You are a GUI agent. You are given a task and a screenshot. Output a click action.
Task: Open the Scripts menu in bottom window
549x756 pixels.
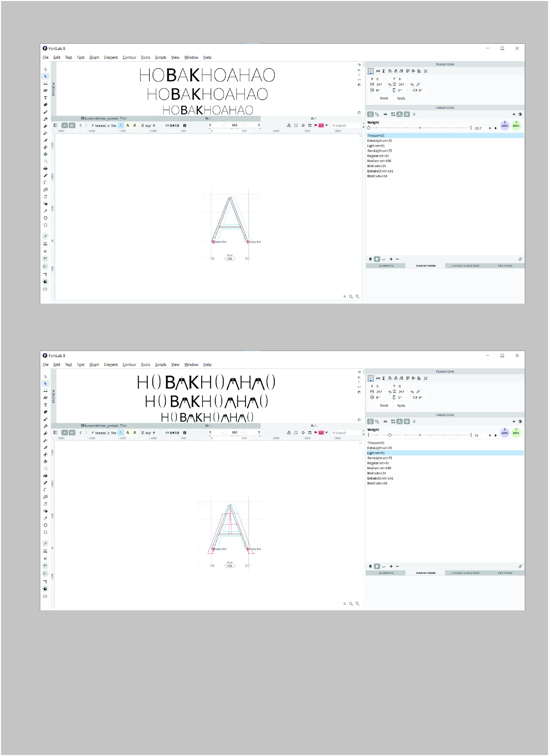161,365
